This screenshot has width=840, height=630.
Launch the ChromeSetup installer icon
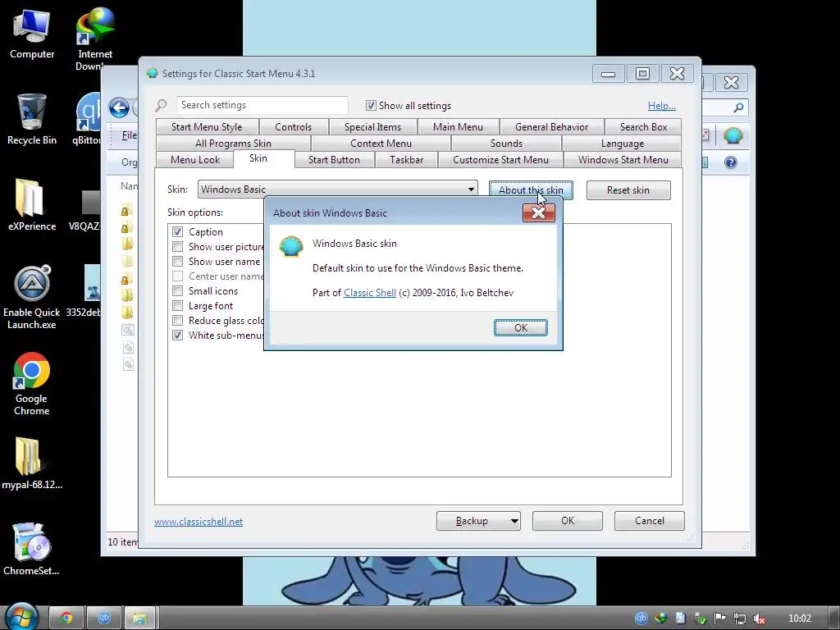tap(32, 549)
